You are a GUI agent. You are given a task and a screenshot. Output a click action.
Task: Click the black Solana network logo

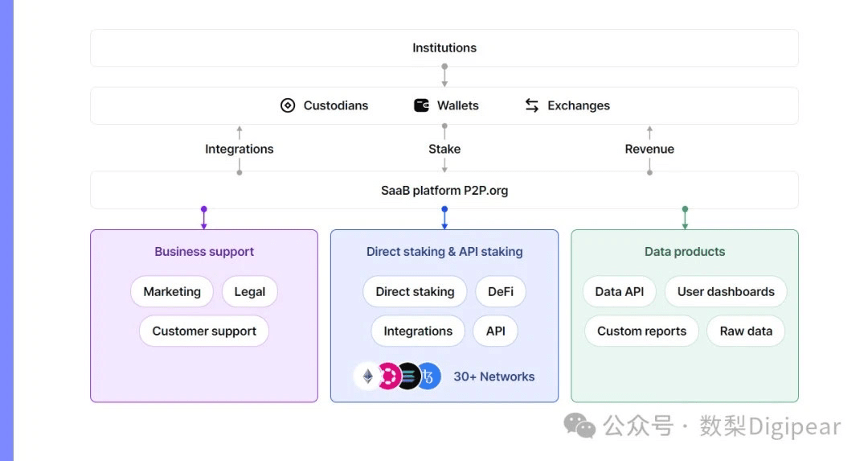408,376
